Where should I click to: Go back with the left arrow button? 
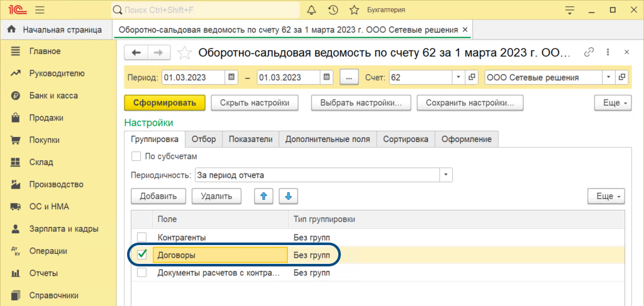coord(136,52)
